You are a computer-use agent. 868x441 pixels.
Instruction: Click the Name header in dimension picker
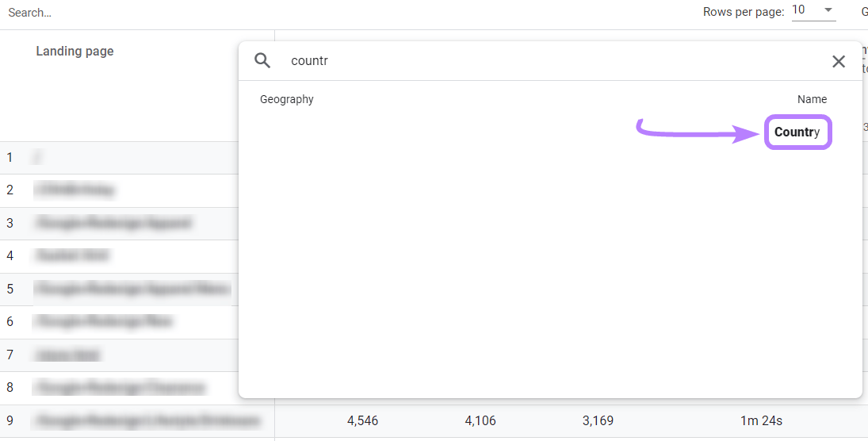pos(812,99)
